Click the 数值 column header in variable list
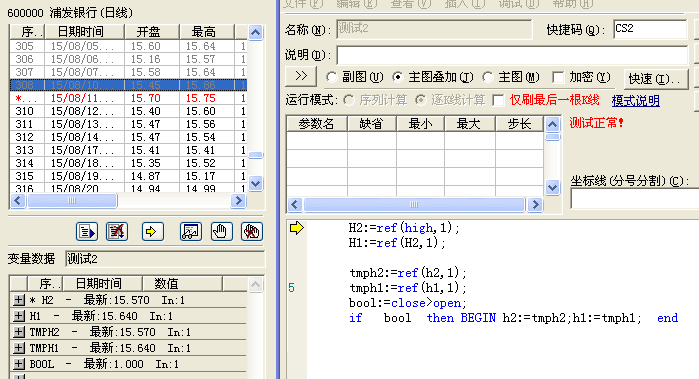The width and height of the screenshot is (699, 379). pos(182,283)
